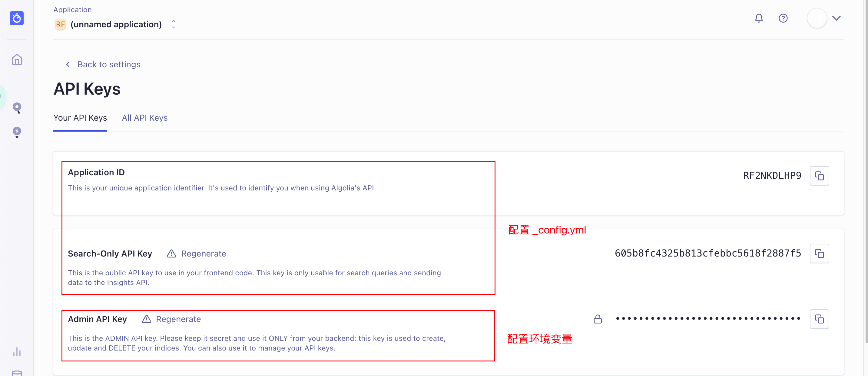868x376 pixels.
Task: Copy the Search-Only API Key
Action: (820, 253)
